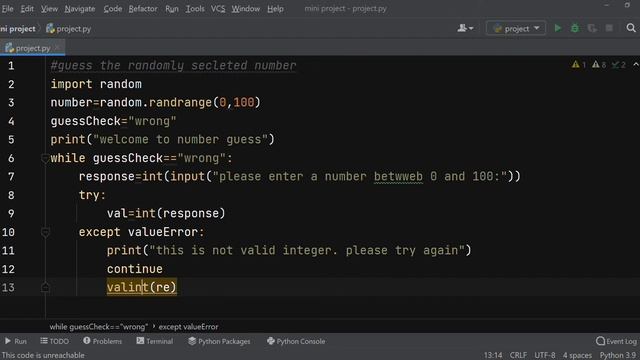Open the Terminal tool window

155,341
